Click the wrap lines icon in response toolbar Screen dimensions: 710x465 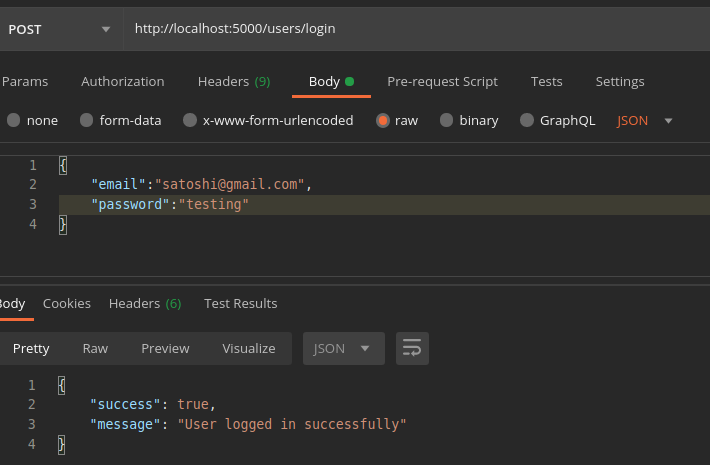[x=411, y=348]
